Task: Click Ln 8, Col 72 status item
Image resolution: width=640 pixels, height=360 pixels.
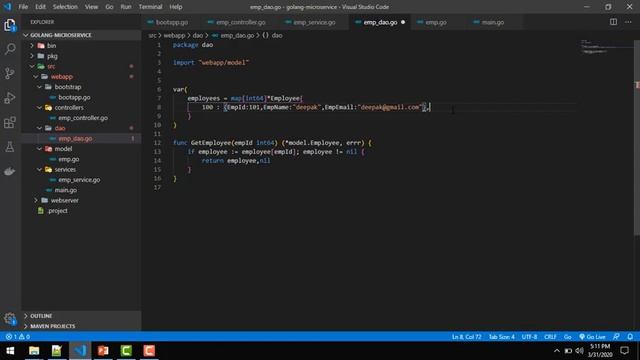Action: pyautogui.click(x=467, y=337)
